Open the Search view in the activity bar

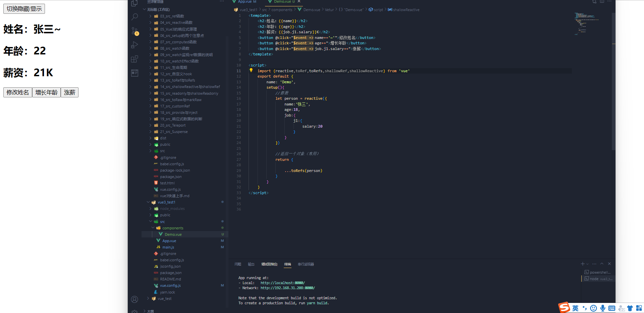coord(135,17)
